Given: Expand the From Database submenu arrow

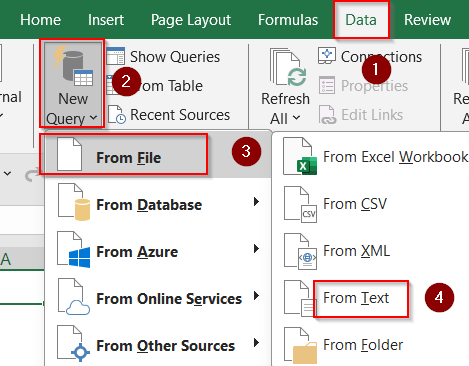Looking at the screenshot, I should 256,201.
